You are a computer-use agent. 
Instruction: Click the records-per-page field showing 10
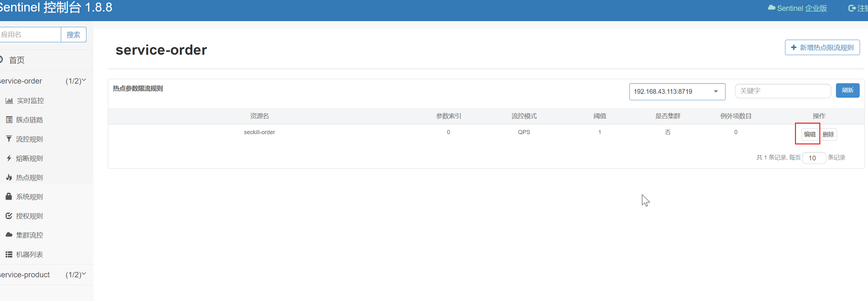pos(814,158)
